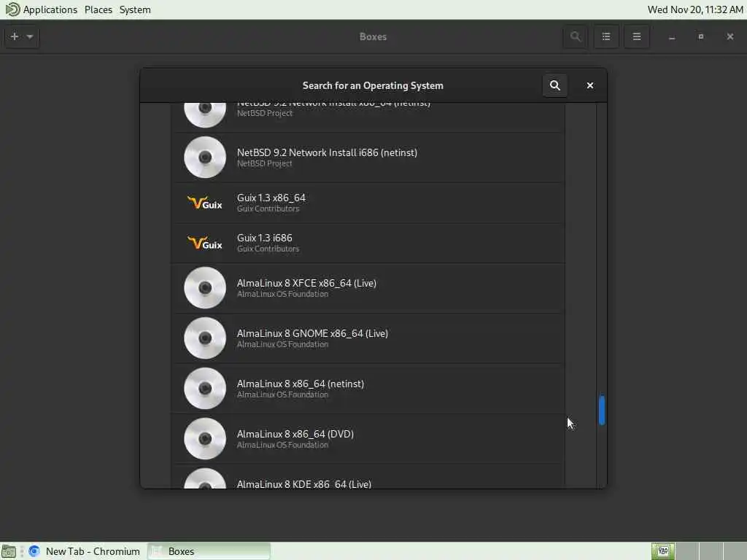Close the Search for an Operating System dialog
This screenshot has height=560, width=747.
click(x=589, y=85)
